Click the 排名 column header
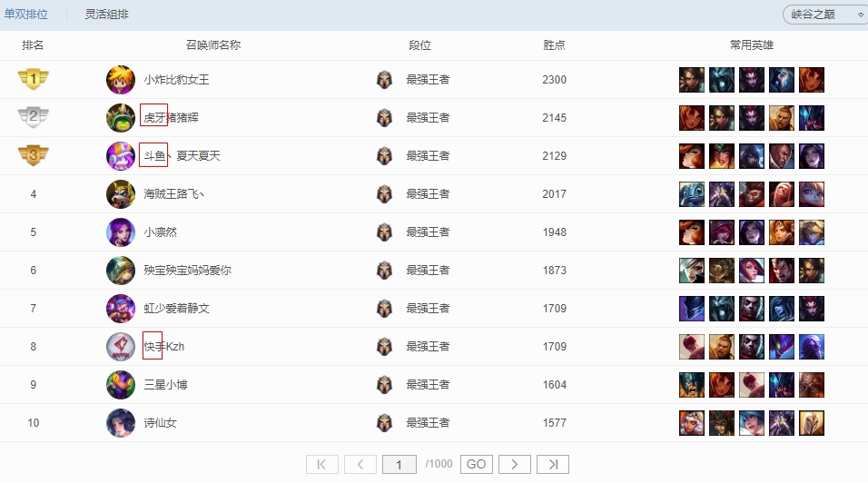This screenshot has height=483, width=868. [33, 45]
